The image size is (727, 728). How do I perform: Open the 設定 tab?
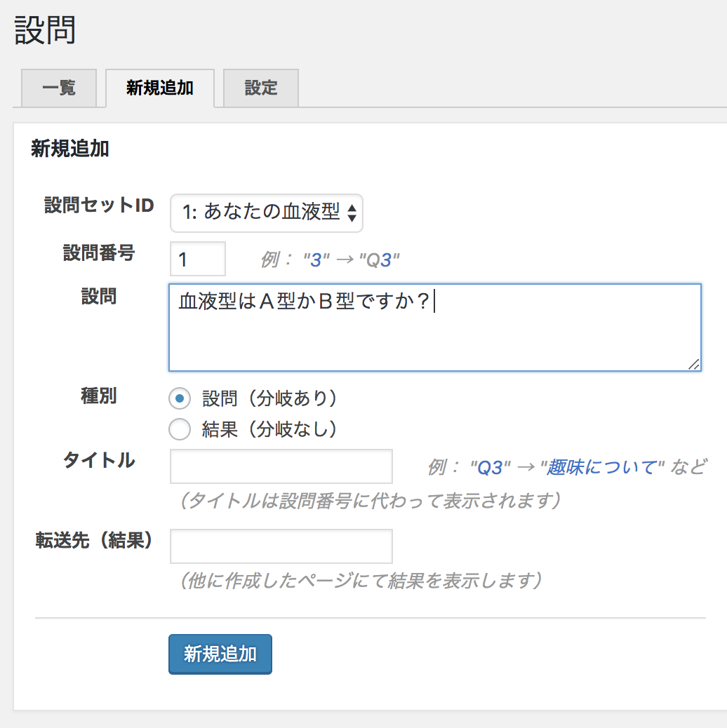coord(260,88)
